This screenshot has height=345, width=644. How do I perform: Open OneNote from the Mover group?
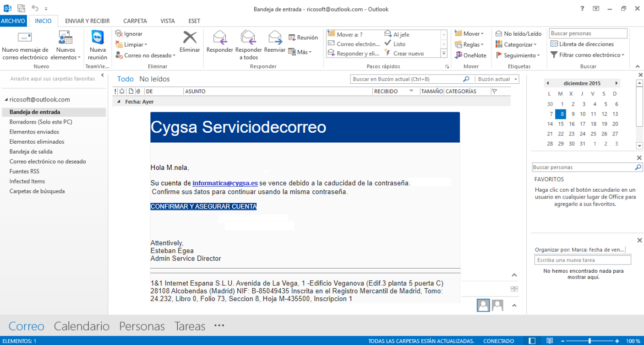470,55
